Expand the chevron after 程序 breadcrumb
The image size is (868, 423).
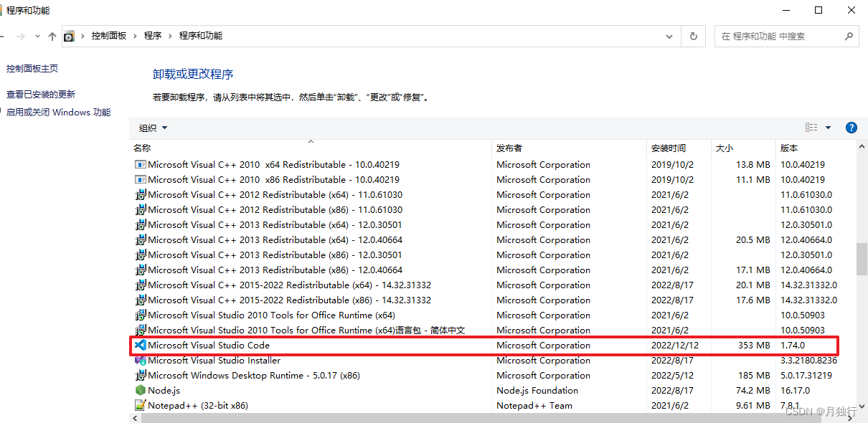[x=170, y=36]
